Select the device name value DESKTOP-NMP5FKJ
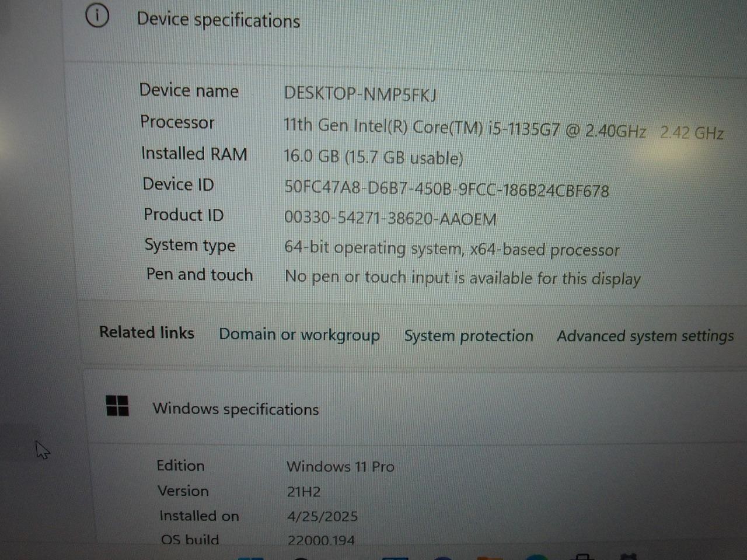The width and height of the screenshot is (747, 560). pos(360,94)
